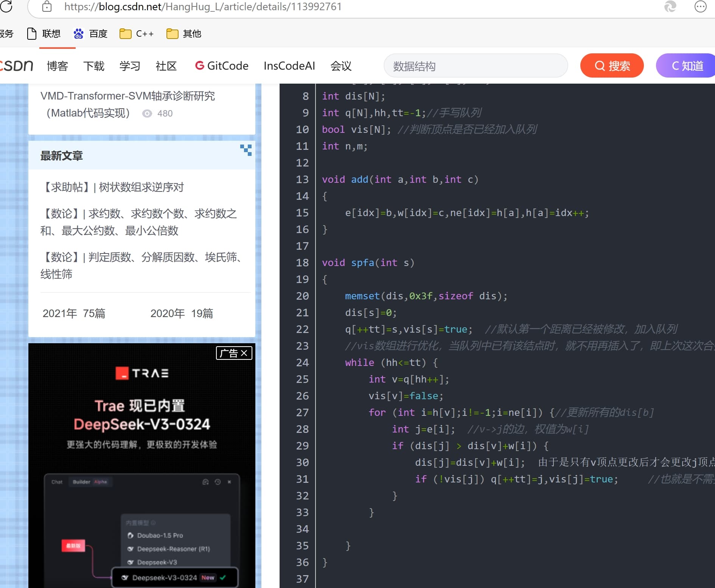The width and height of the screenshot is (715, 588).
Task: Close the Trae advertisement
Action: tap(244, 353)
